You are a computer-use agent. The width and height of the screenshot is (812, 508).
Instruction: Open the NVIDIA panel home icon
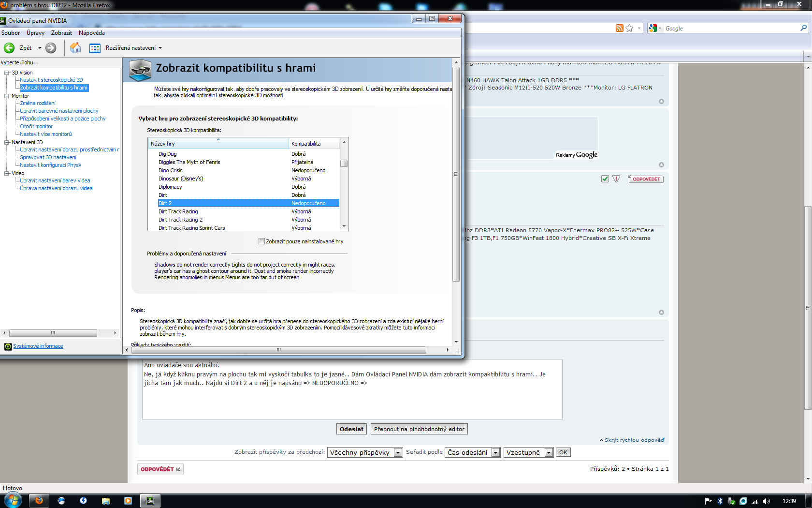75,47
